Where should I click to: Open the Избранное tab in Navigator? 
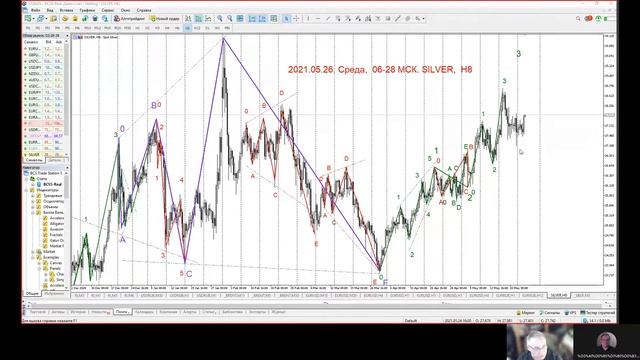point(54,293)
